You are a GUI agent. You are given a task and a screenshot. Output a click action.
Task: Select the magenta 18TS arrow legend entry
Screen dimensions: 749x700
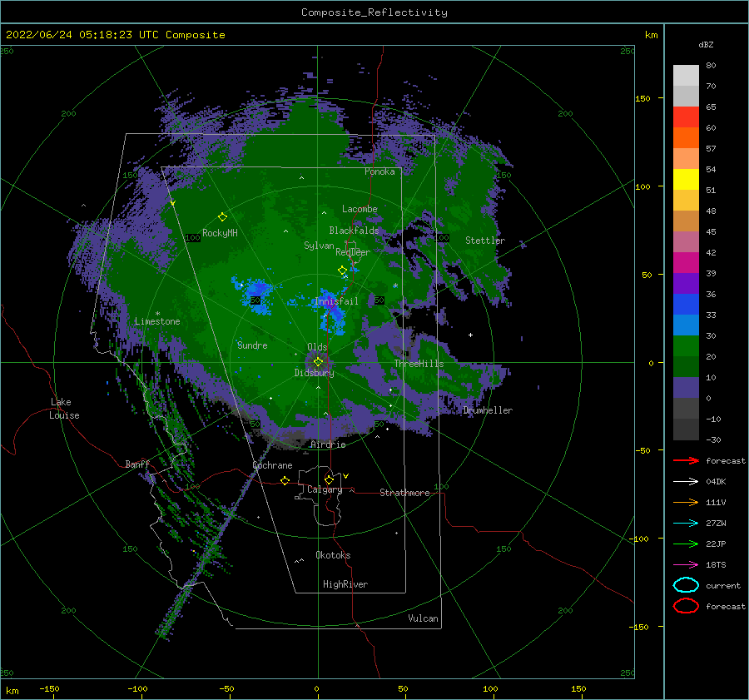[686, 565]
